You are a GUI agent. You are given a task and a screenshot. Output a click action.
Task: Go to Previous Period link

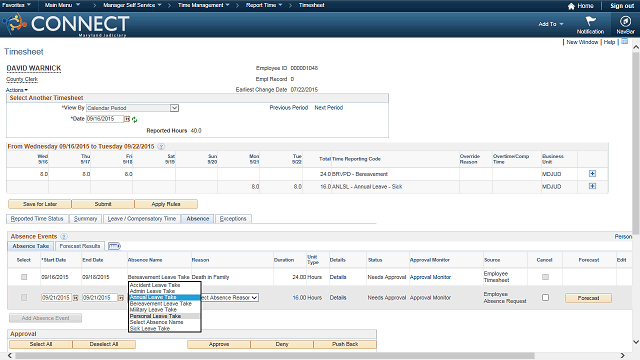point(289,108)
